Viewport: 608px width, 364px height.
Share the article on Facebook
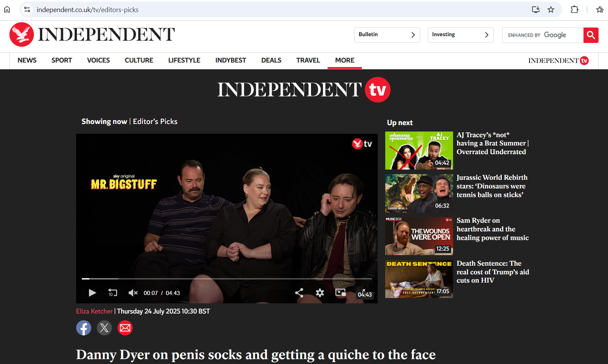[84, 328]
